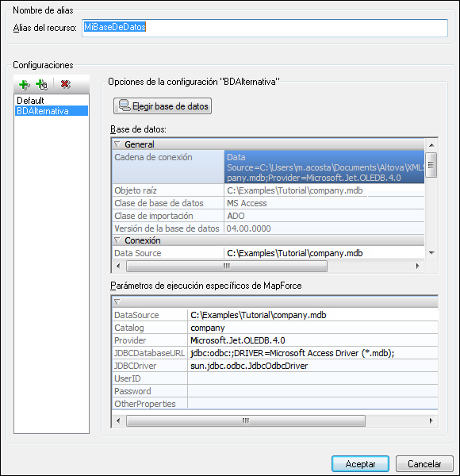
Task: Click database icon on Elegir base de datos
Action: [x=125, y=106]
